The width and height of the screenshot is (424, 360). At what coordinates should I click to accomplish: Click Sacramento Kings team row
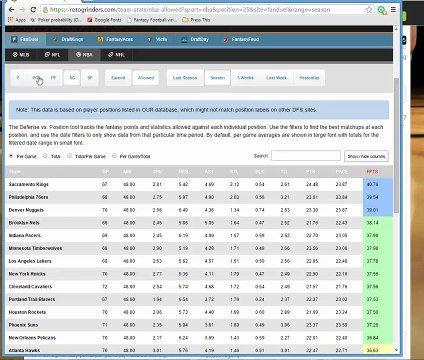[x=199, y=184]
